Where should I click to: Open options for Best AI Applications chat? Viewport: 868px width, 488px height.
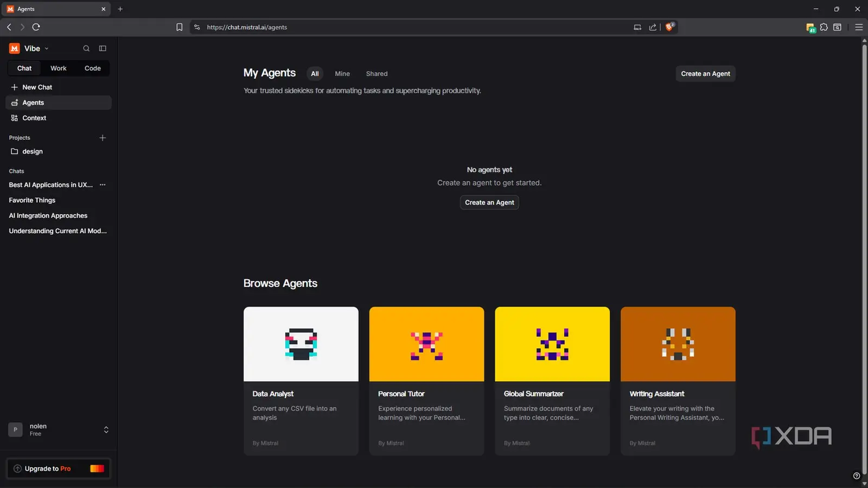coord(103,185)
